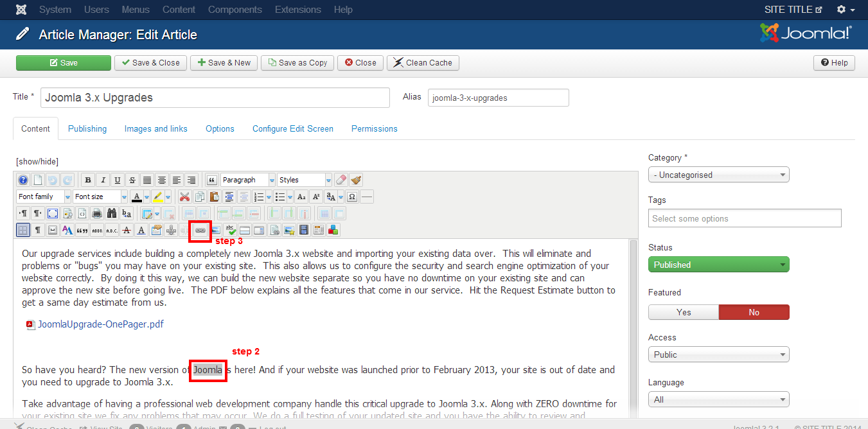Open the source code editor icon
The width and height of the screenshot is (868, 429).
(x=82, y=213)
